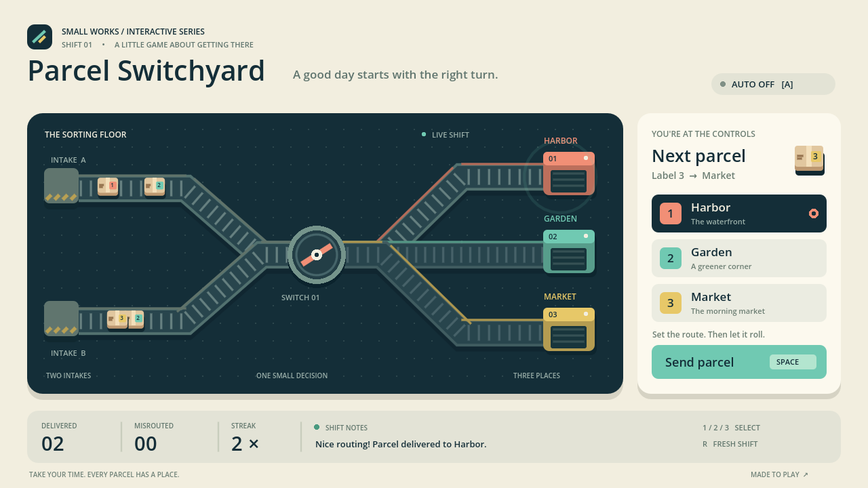This screenshot has height=488, width=868.
Task: Click the Send parcel button
Action: click(x=739, y=362)
